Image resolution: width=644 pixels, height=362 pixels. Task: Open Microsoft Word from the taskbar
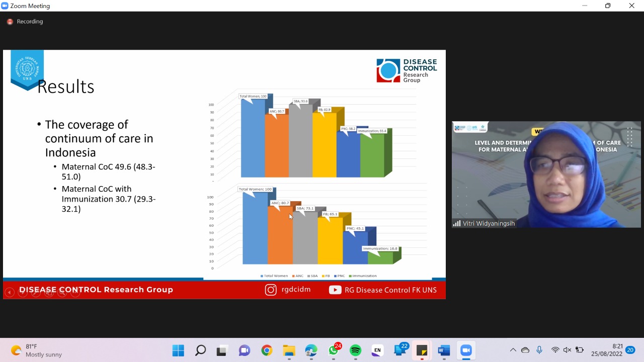443,350
